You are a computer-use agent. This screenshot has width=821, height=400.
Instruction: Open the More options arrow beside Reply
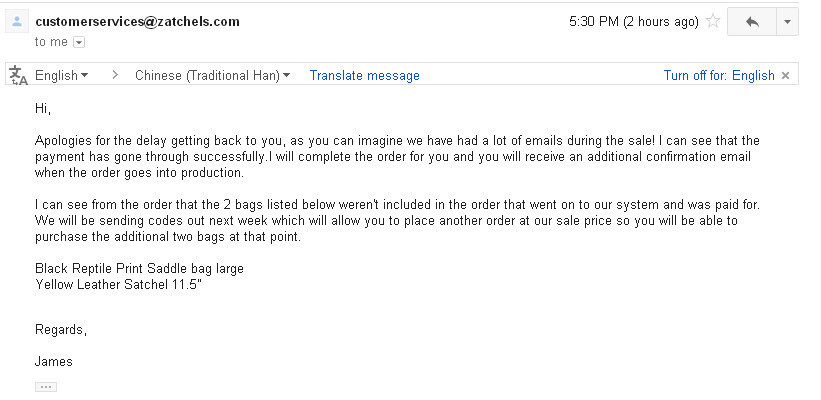[787, 21]
